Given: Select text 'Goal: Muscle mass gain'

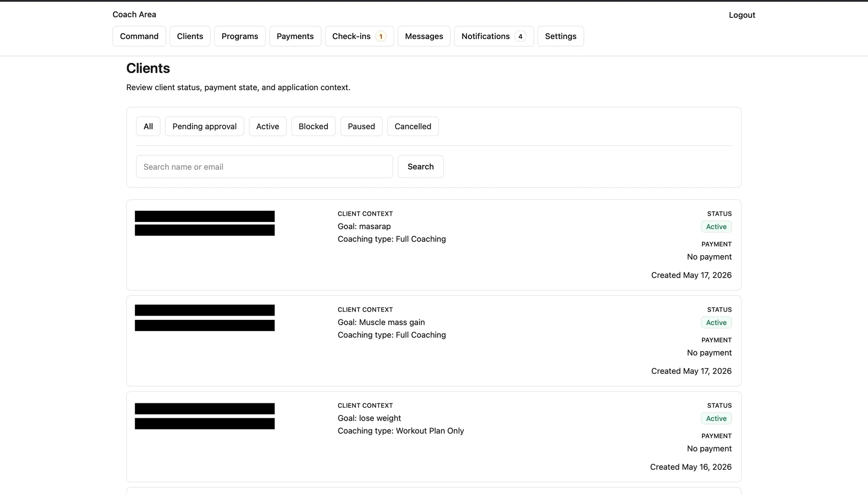Looking at the screenshot, I should point(381,322).
